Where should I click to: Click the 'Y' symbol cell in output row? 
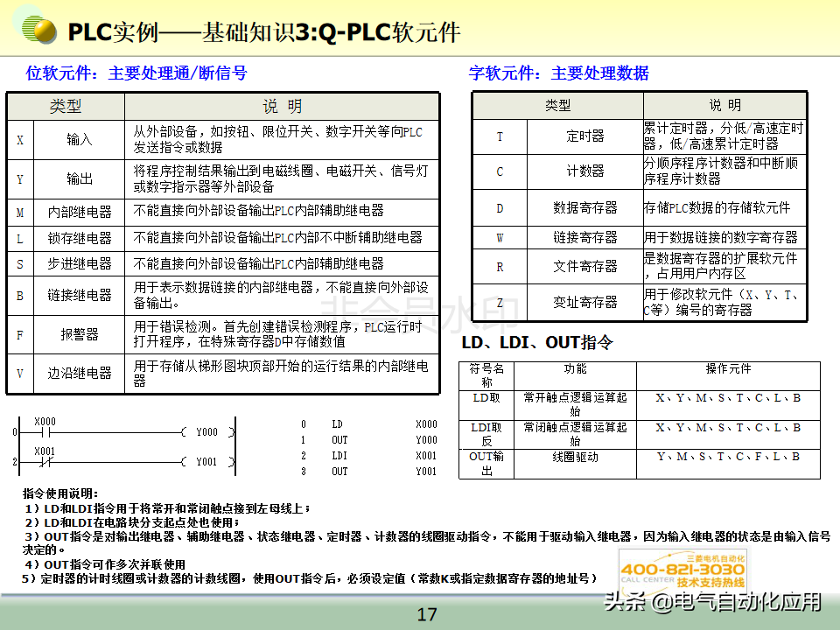20,178
